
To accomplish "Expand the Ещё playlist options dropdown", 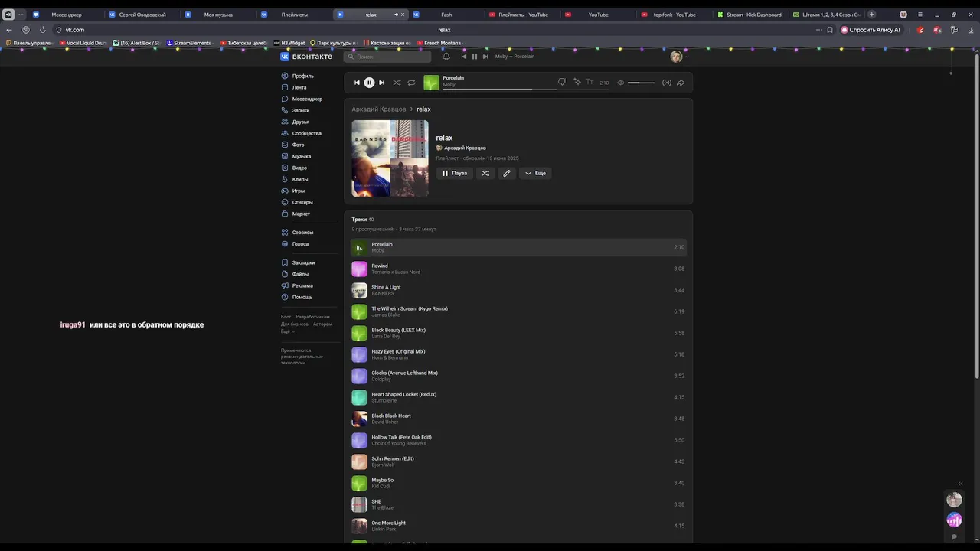I will point(535,173).
